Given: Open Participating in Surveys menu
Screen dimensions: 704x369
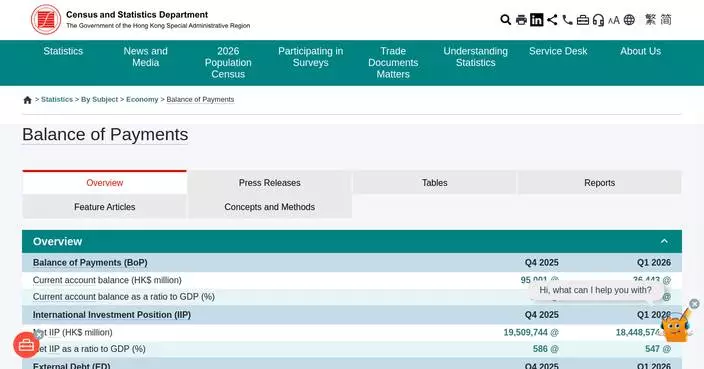Looking at the screenshot, I should coord(311,57).
